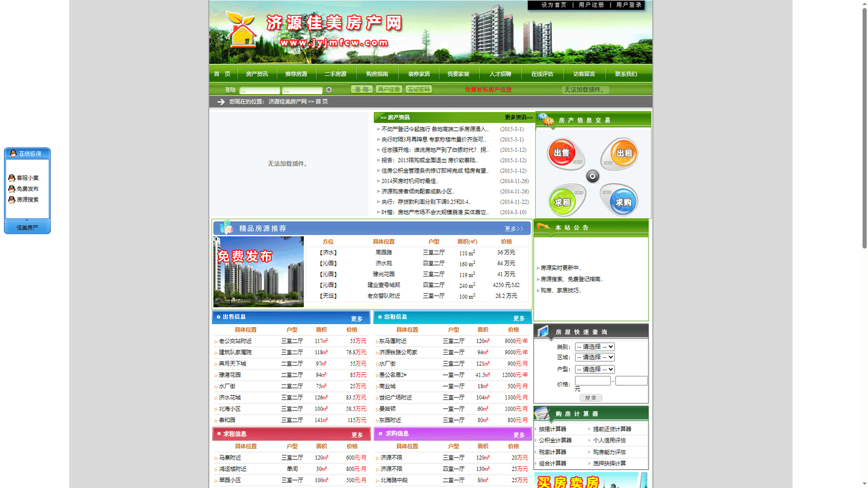Click the red 免费发布房产信息 link

(x=488, y=90)
